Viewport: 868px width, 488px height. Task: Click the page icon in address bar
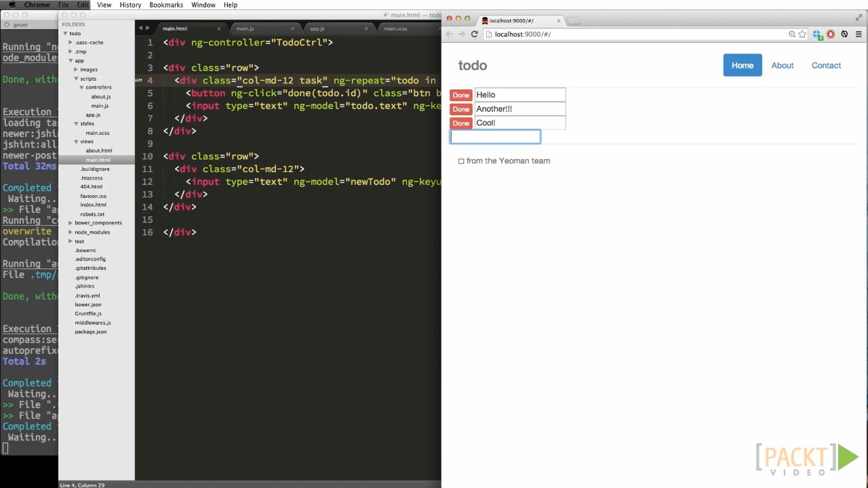pos(488,34)
